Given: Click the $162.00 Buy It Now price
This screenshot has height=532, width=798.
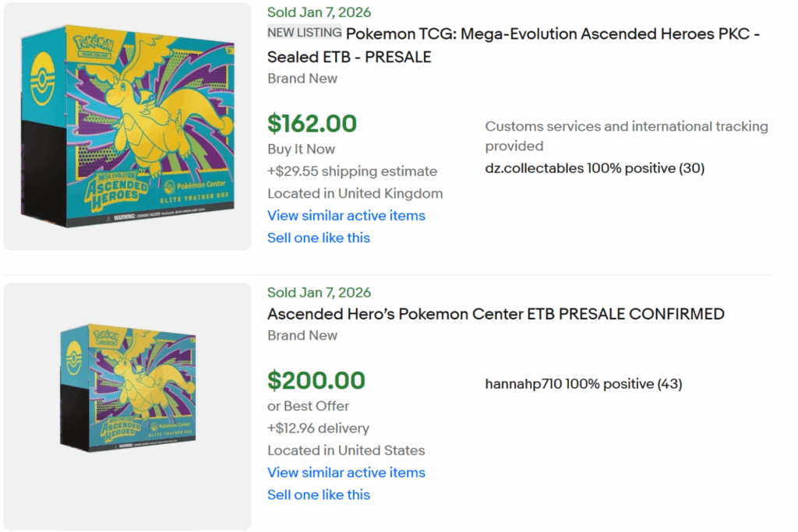Looking at the screenshot, I should tap(312, 123).
